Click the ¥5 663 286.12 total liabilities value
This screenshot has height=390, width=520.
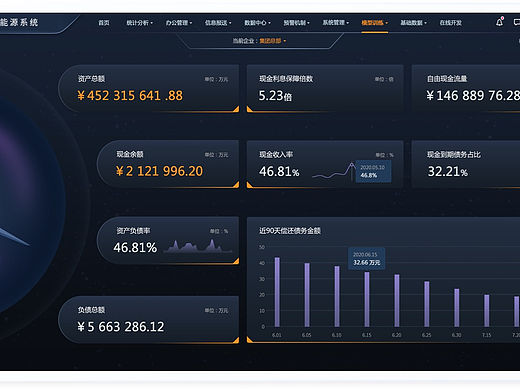tap(121, 327)
